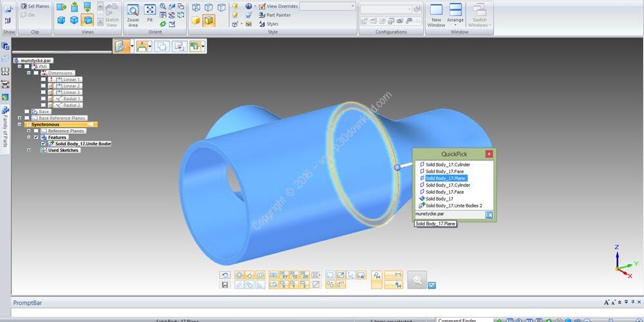
Task: Click the Styles command
Action: [269, 24]
